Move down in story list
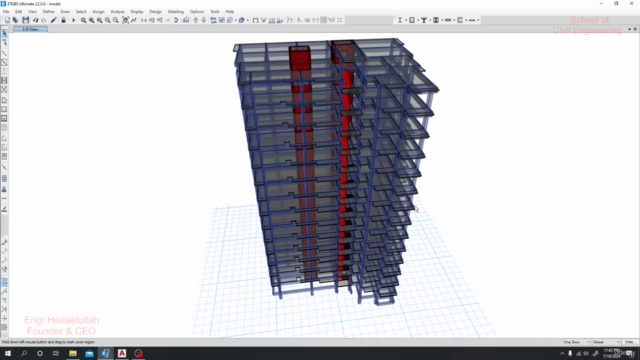The image size is (640, 360). 204,20
